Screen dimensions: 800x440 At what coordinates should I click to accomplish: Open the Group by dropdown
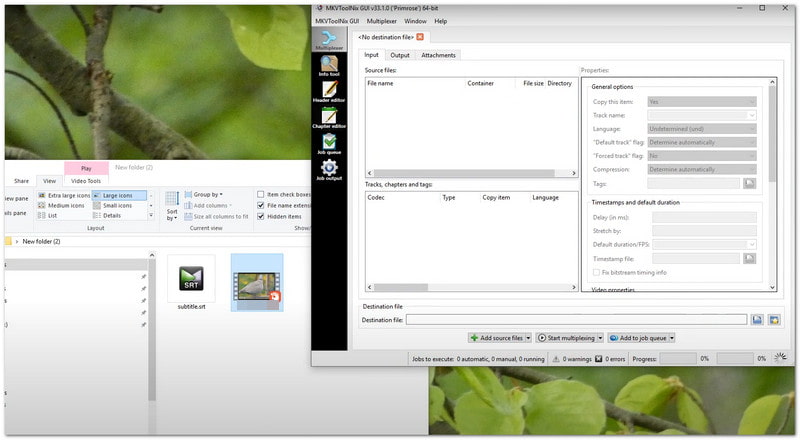click(208, 194)
